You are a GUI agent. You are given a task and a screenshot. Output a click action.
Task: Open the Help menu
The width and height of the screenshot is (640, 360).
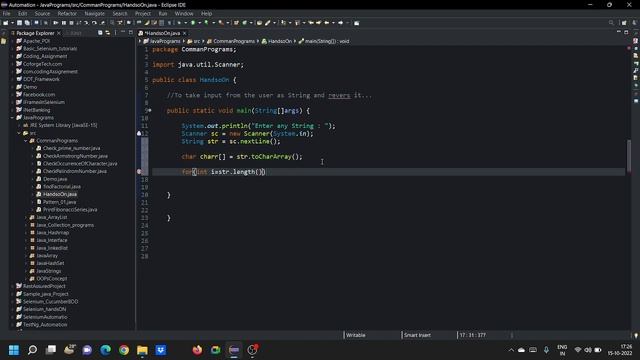[x=207, y=13]
